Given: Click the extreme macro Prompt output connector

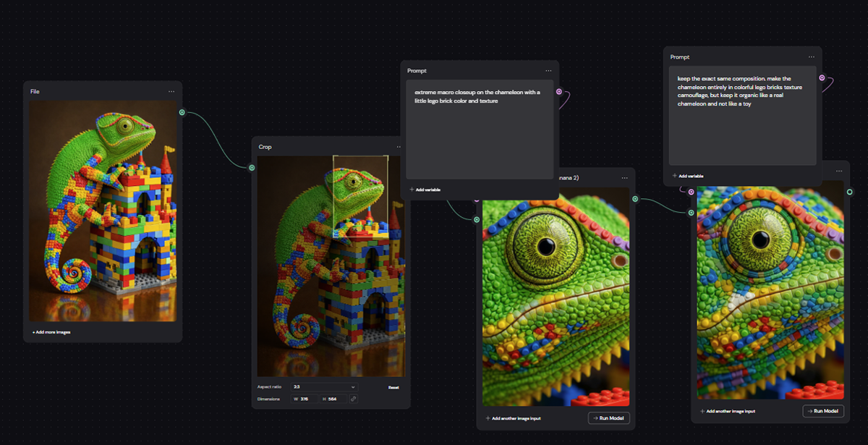Looking at the screenshot, I should 559,92.
